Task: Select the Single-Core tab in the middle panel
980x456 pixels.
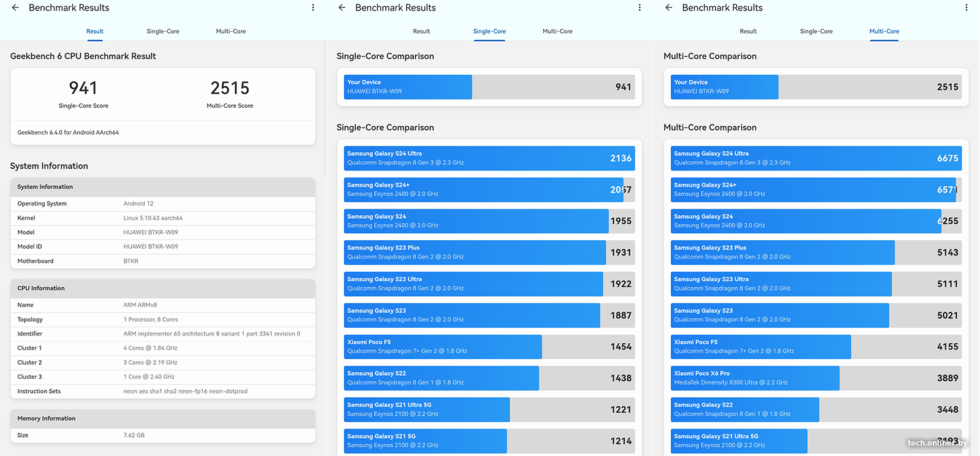Action: tap(489, 31)
